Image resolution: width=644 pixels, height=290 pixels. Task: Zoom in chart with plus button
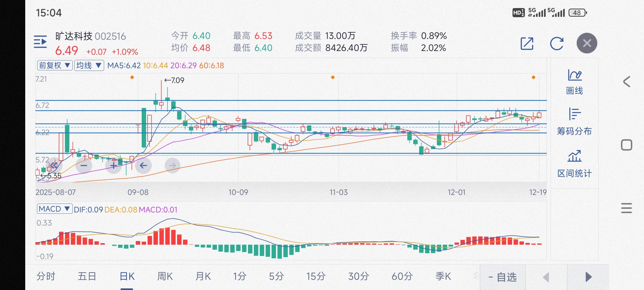[x=114, y=165]
